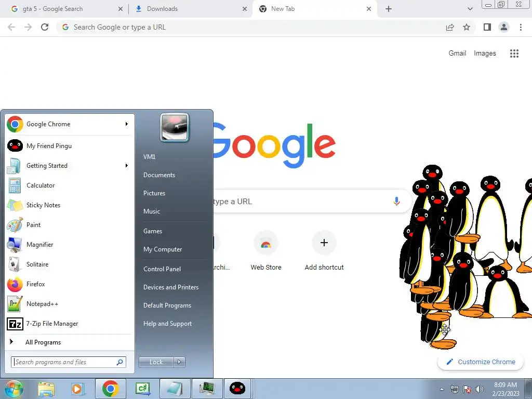Click the Windows Start orb
This screenshot has width=532, height=399.
[x=14, y=389]
